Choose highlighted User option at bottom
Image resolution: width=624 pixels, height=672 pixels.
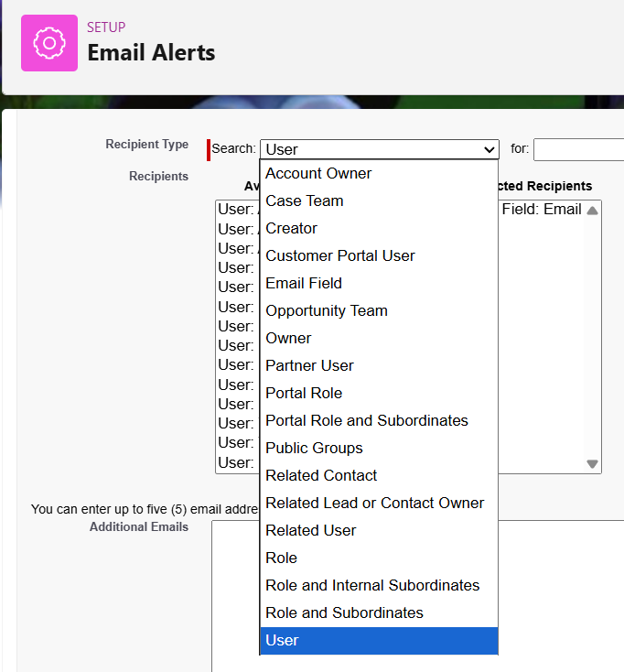click(282, 640)
